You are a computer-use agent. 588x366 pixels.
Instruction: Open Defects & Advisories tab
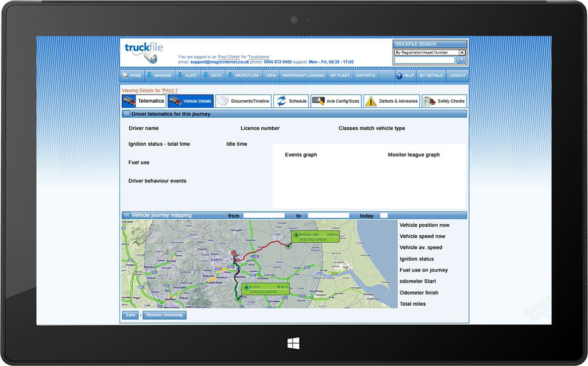pyautogui.click(x=391, y=101)
